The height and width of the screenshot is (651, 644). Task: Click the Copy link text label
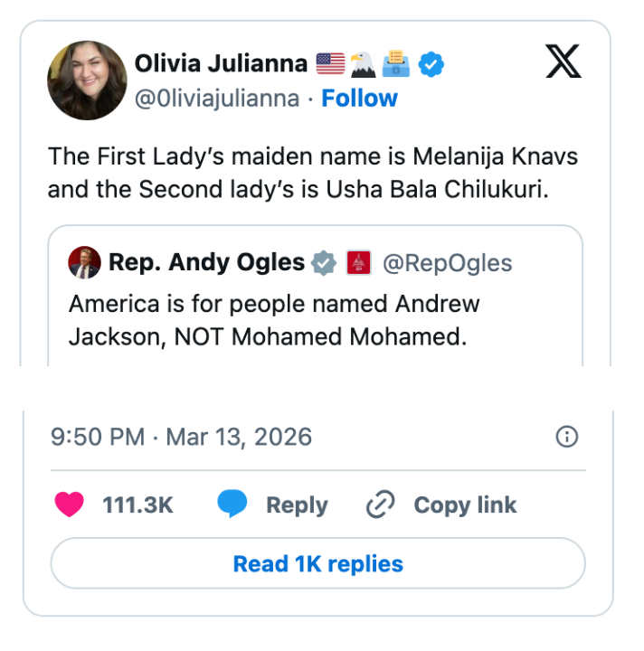tap(465, 505)
